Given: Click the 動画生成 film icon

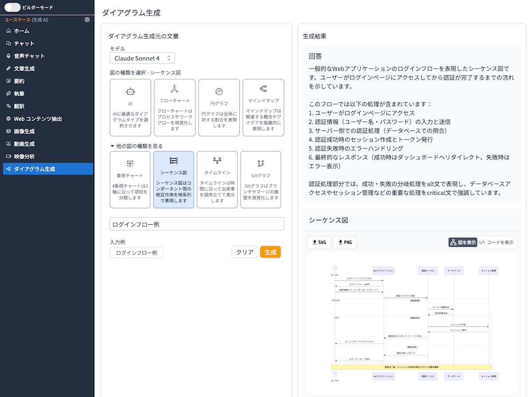Looking at the screenshot, I should pyautogui.click(x=8, y=144).
